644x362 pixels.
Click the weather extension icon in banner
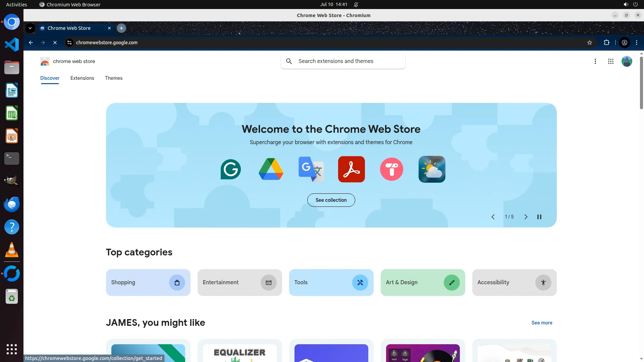pyautogui.click(x=432, y=169)
